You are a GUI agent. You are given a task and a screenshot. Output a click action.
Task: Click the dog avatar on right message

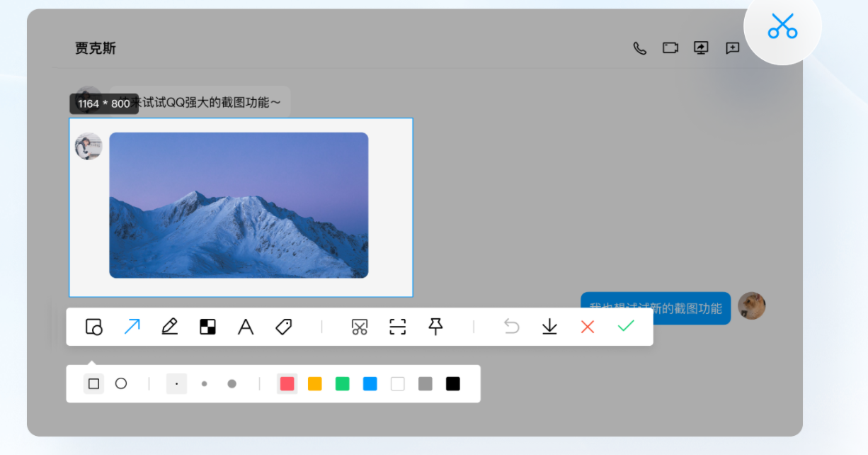click(752, 305)
